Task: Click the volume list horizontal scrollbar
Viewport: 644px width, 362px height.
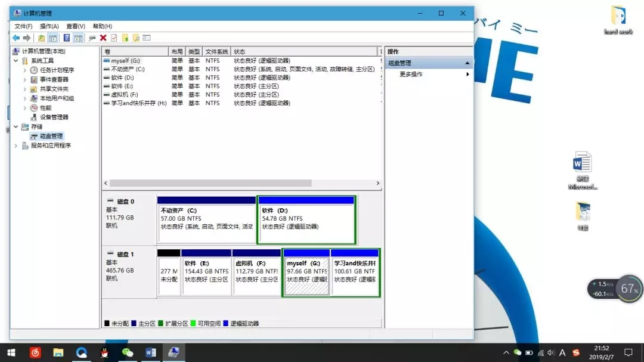Action: point(210,183)
